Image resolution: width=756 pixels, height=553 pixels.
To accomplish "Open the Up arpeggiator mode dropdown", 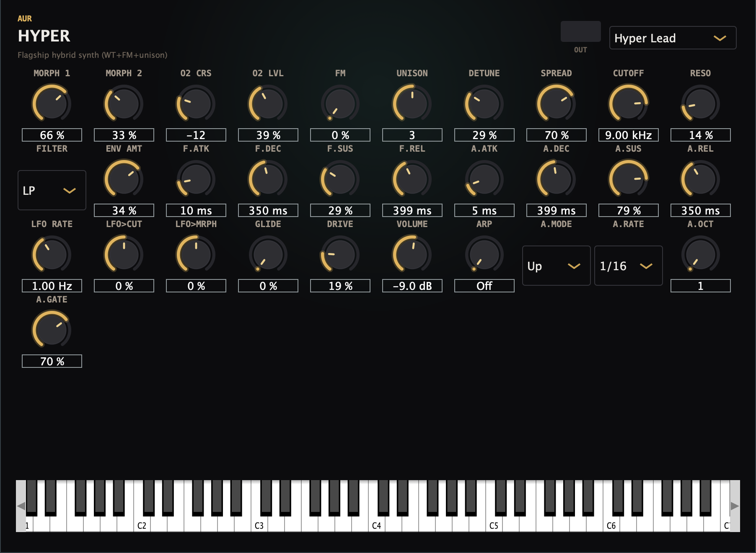I will [556, 266].
